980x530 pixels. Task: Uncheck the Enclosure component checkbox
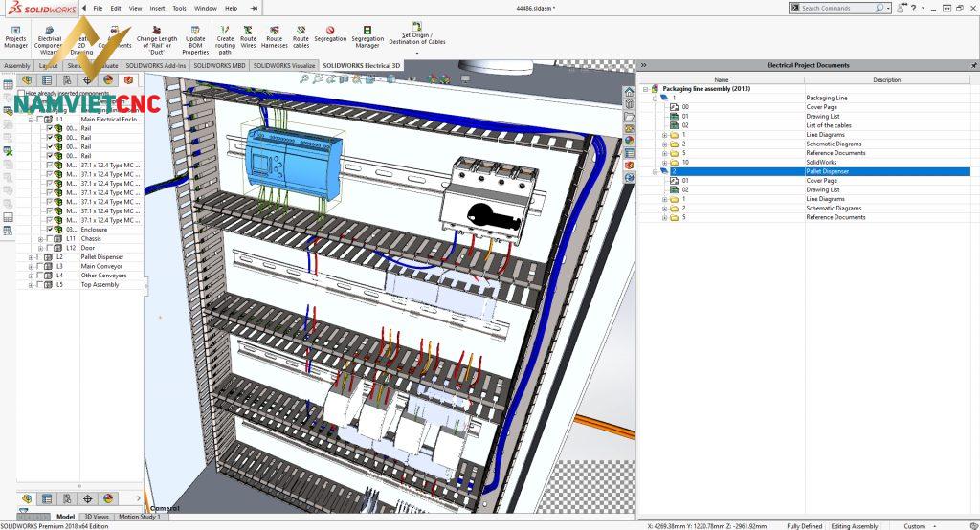pos(50,230)
